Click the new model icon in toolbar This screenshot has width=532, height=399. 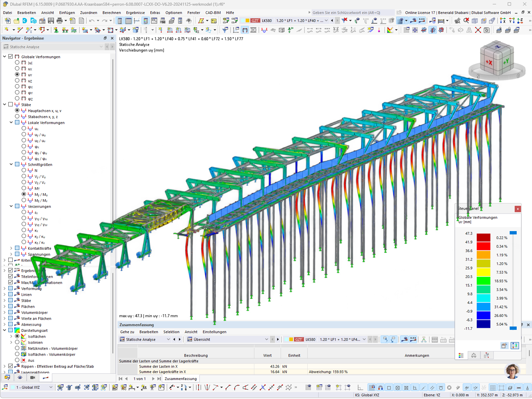click(x=7, y=21)
